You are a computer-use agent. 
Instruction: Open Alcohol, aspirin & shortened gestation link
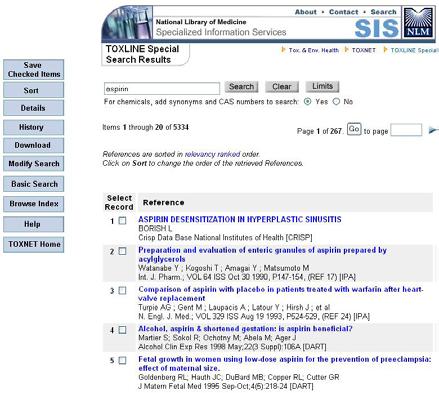[x=245, y=329]
